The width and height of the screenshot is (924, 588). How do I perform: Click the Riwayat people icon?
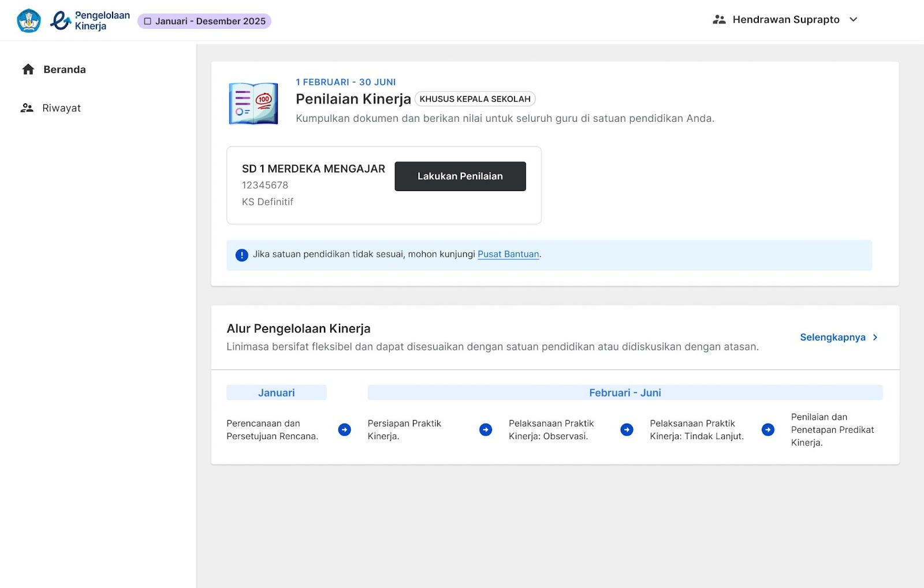pyautogui.click(x=27, y=108)
